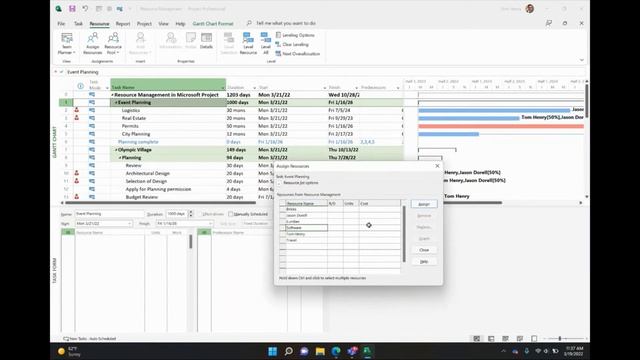Click the Assign Resources dialog list scrollbar
640x360 pixels.
pyautogui.click(x=404, y=233)
